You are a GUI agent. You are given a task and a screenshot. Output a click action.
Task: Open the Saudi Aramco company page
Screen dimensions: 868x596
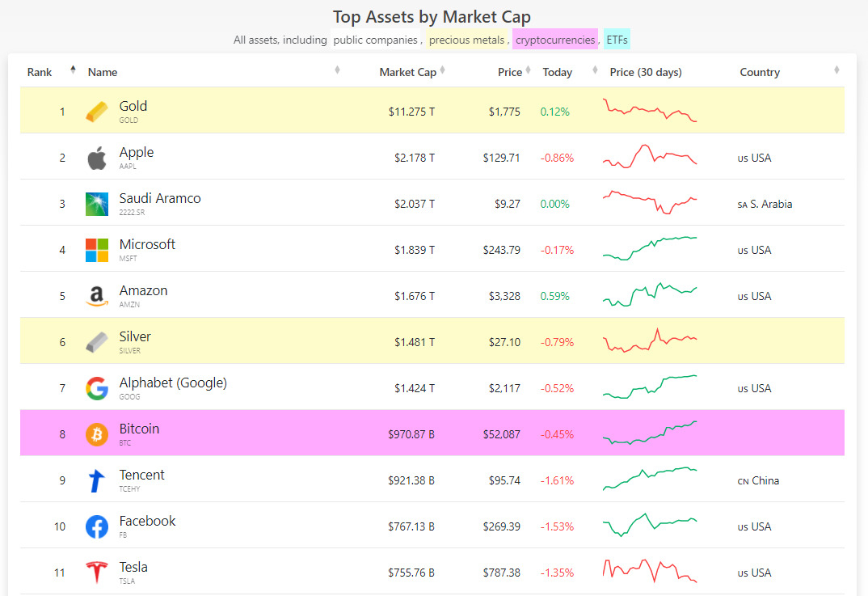pyautogui.click(x=160, y=198)
